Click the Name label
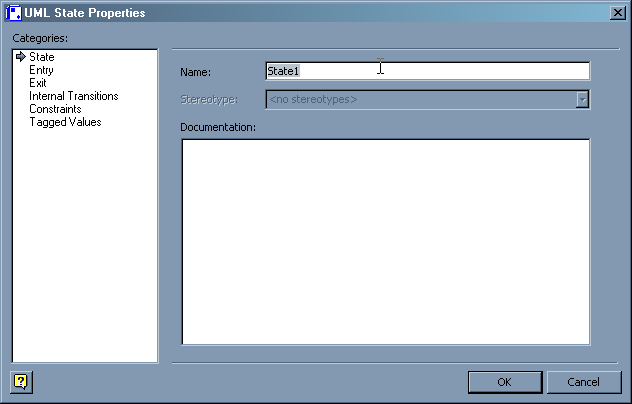This screenshot has width=632, height=404. point(195,72)
